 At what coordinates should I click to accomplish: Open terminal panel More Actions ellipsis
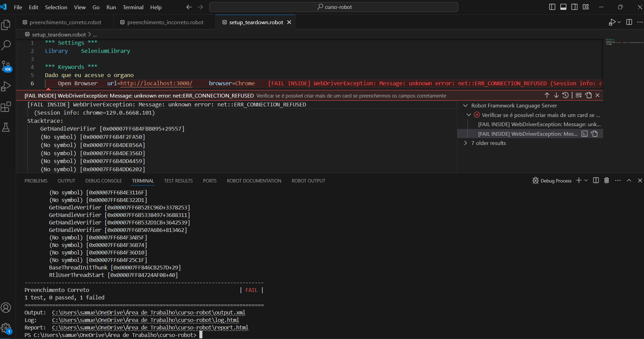618,180
